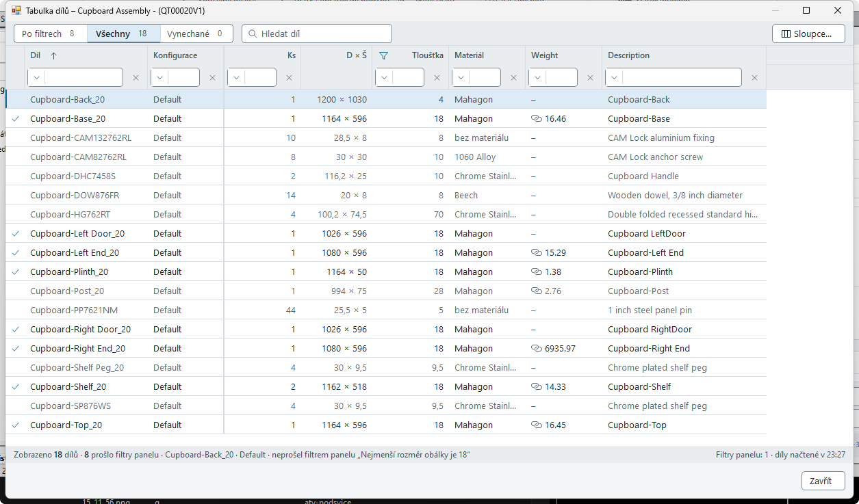
Task: Click the link icon next to weight 16.46
Action: tap(537, 118)
